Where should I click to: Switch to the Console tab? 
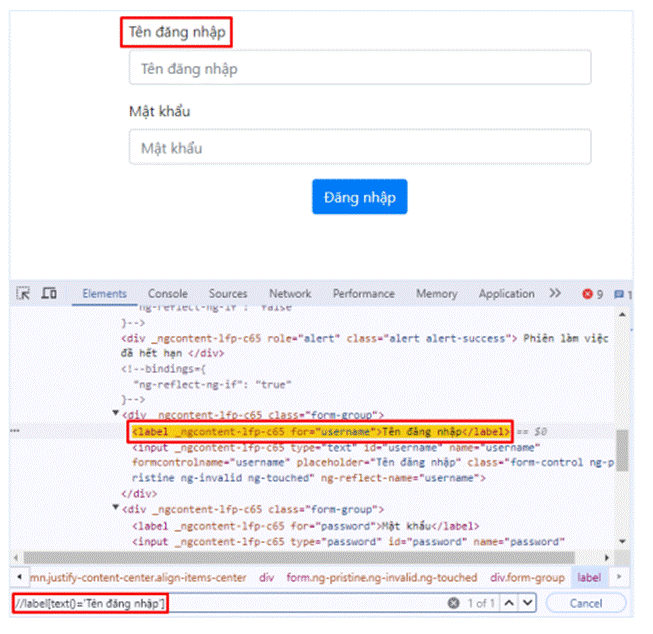[x=167, y=294]
